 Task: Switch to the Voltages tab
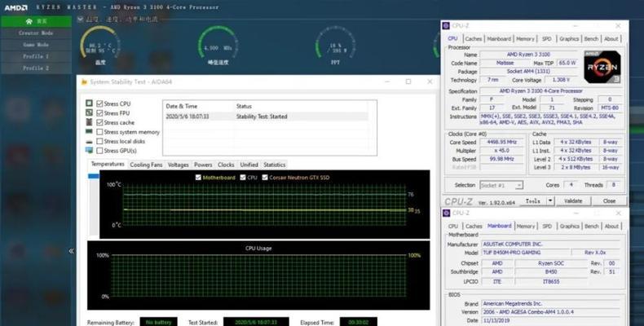[x=179, y=165]
